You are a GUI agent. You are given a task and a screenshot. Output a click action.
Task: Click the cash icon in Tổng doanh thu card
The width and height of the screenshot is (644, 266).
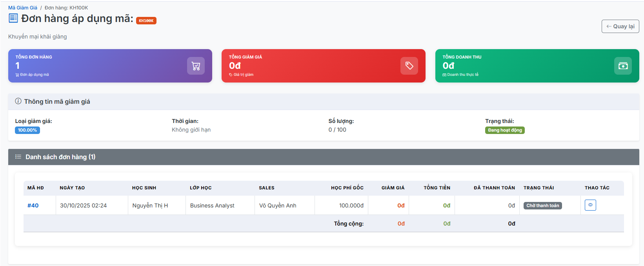pyautogui.click(x=623, y=66)
